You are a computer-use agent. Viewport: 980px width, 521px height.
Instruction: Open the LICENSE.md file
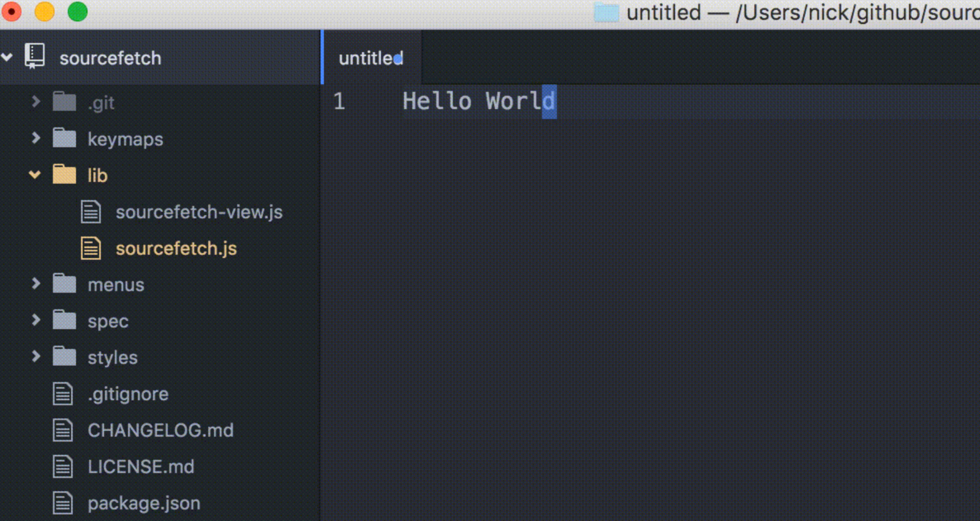coord(141,467)
